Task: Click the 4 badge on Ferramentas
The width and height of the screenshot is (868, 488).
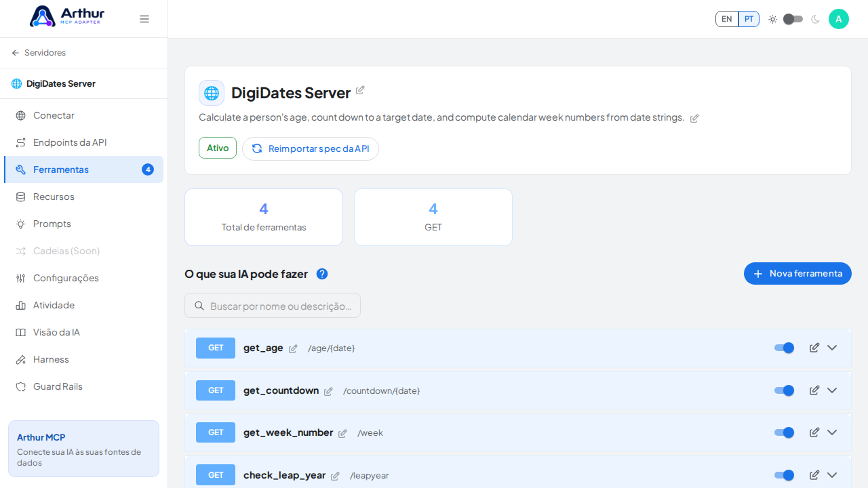Action: point(148,169)
